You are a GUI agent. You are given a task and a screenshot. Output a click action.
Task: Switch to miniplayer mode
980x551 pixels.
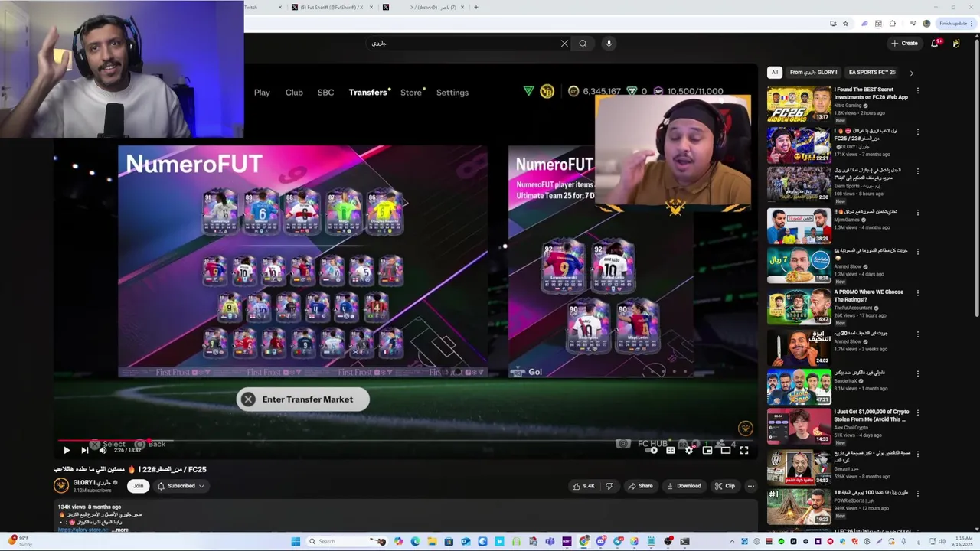[707, 450]
